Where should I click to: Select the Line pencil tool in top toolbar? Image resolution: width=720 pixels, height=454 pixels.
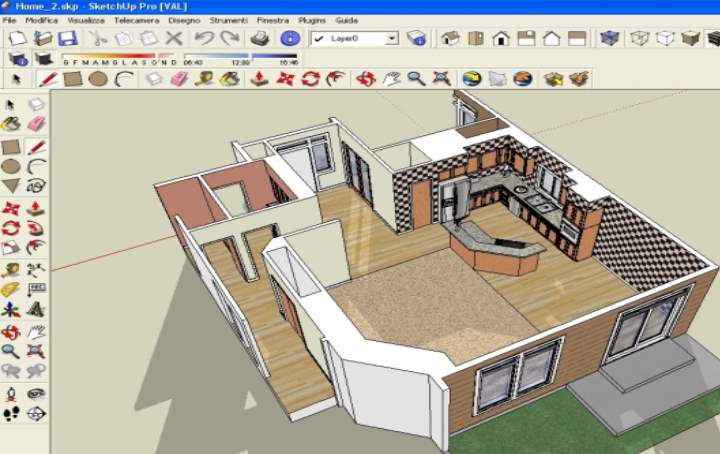46,78
